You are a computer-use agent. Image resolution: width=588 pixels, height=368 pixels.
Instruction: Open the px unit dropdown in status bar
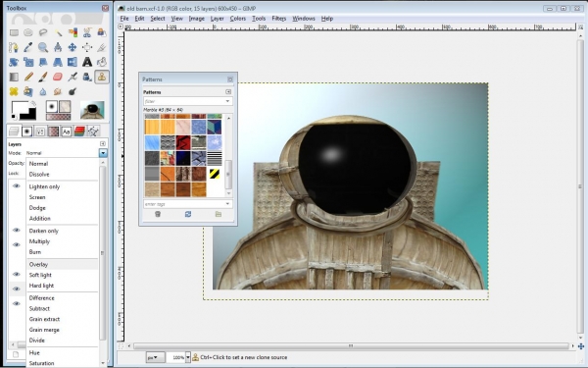click(154, 357)
